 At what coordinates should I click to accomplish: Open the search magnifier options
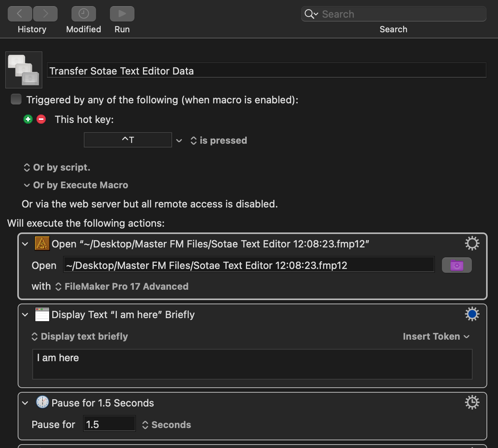pyautogui.click(x=311, y=14)
